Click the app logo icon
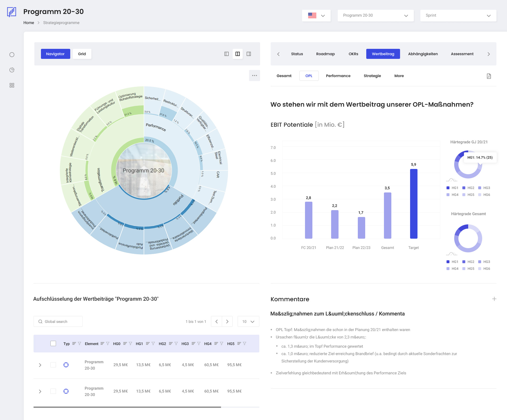This screenshot has width=507, height=420. (12, 12)
